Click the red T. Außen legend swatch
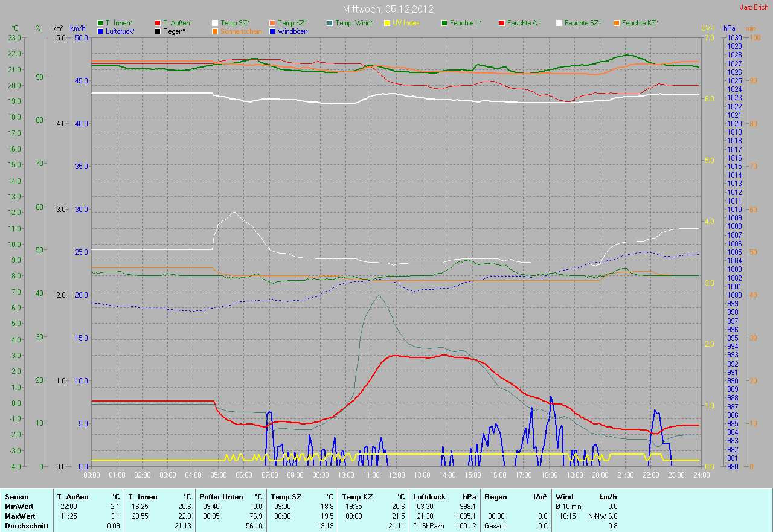 (x=158, y=23)
